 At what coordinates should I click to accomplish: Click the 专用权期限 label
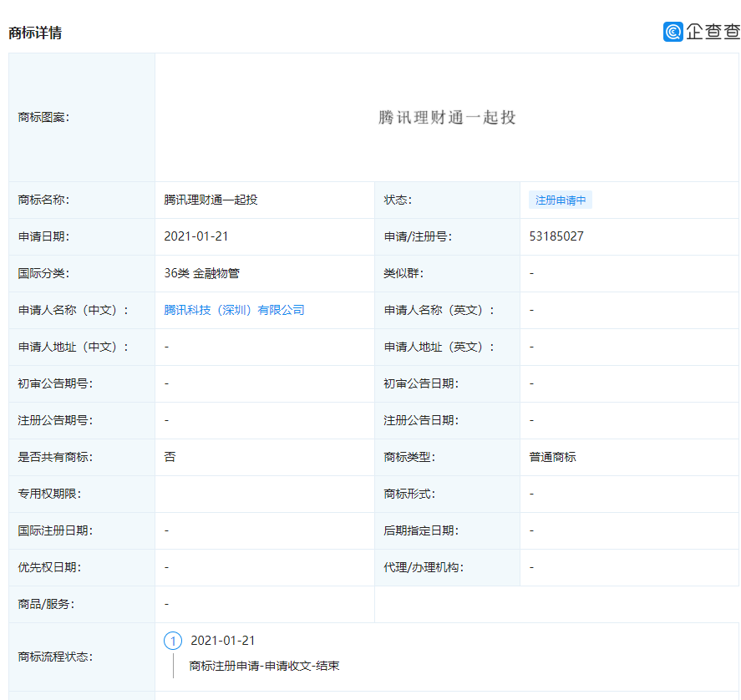click(x=49, y=494)
